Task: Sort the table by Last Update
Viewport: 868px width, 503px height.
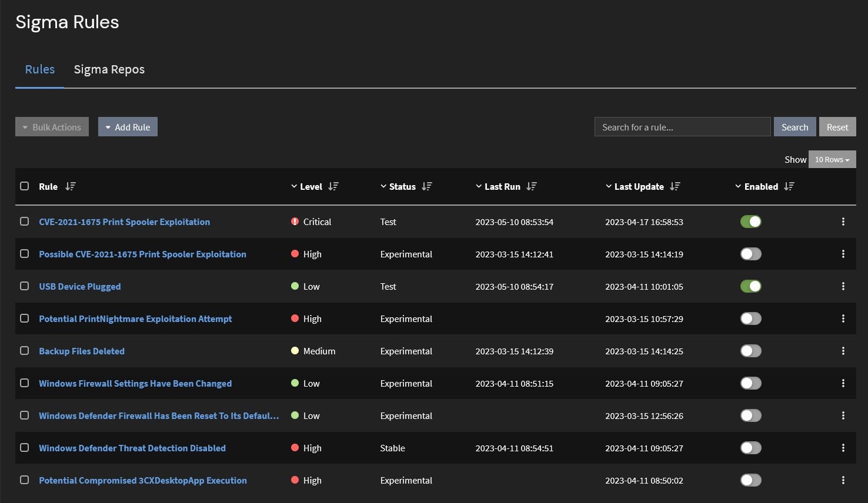Action: (675, 186)
